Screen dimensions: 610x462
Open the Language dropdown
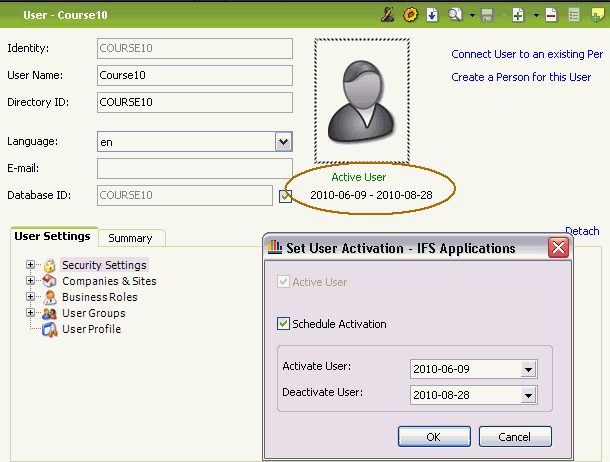(283, 142)
